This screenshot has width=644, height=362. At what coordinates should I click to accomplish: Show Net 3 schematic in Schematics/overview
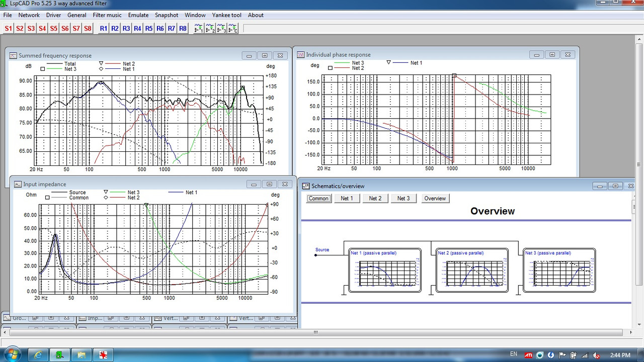pyautogui.click(x=404, y=199)
